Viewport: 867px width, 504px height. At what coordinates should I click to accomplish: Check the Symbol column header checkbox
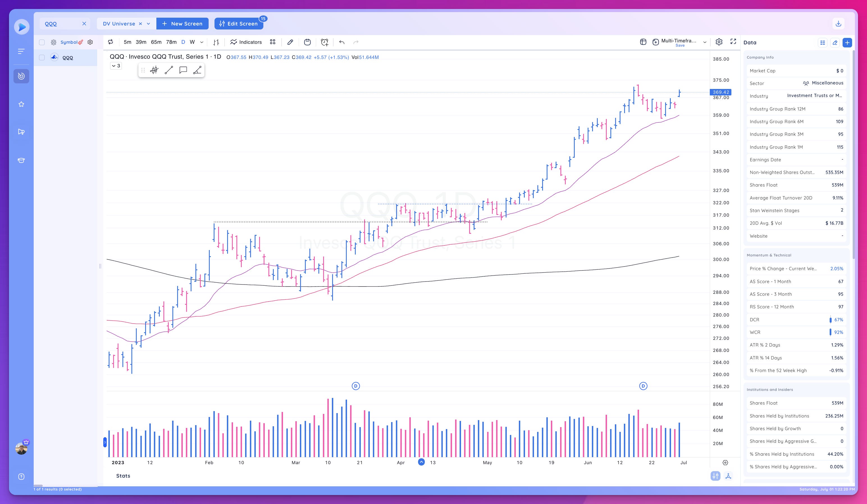(x=42, y=42)
